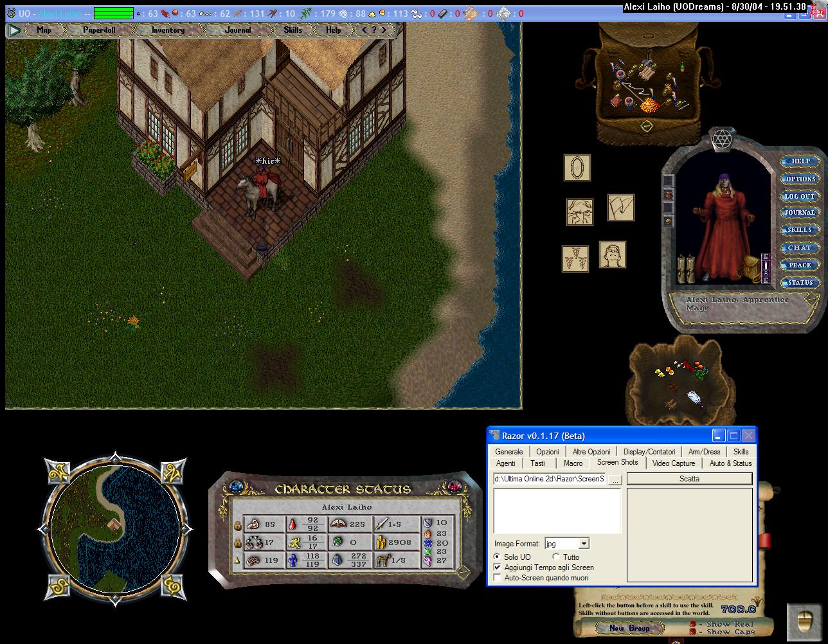This screenshot has height=644, width=828.
Task: Enable Auto-Screen quando muori checkbox
Action: point(497,578)
